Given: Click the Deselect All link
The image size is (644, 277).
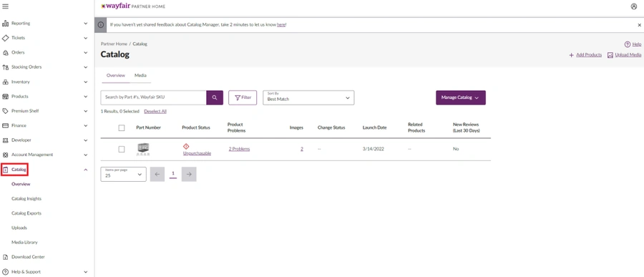Looking at the screenshot, I should [155, 112].
